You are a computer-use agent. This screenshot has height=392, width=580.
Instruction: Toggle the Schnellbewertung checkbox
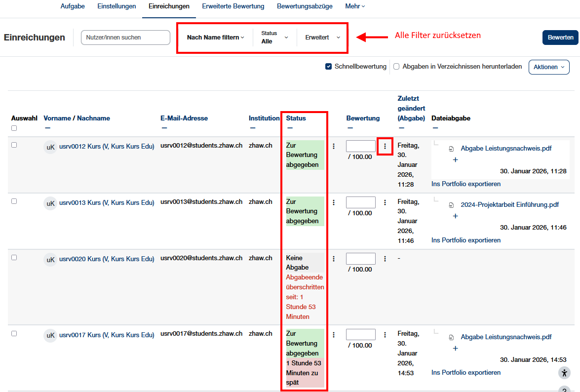click(329, 67)
